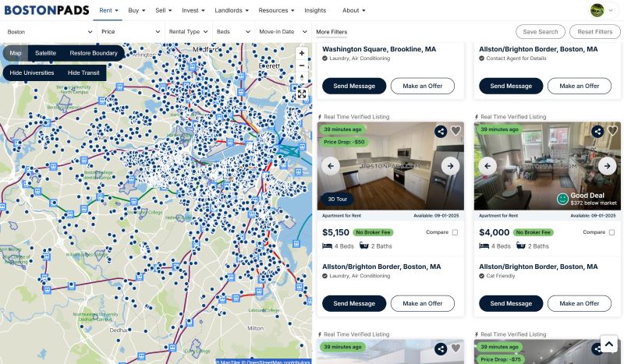Go to BostonPads home logo
Image resolution: width=624 pixels, height=364 pixels.
[47, 10]
